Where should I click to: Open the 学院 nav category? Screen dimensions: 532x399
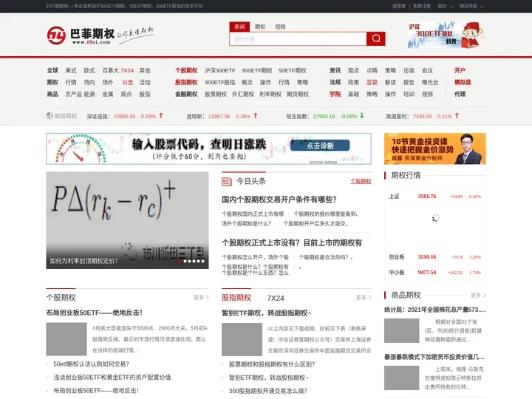(x=335, y=94)
